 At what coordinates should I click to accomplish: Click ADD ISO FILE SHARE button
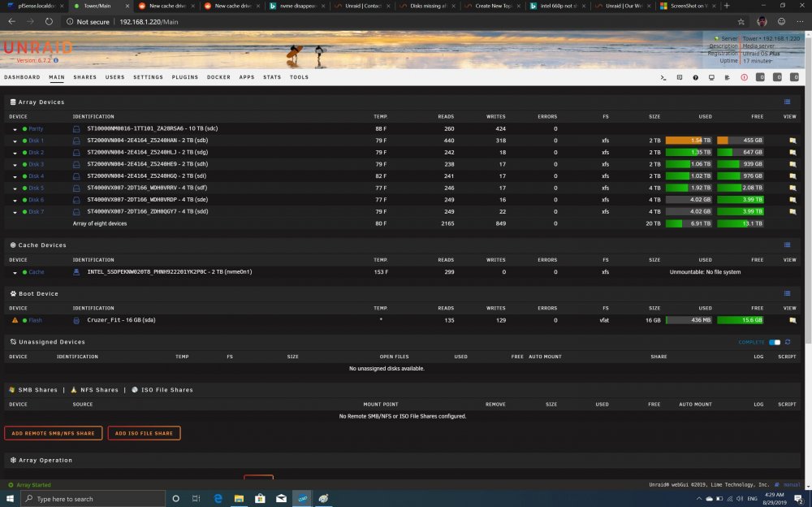144,433
